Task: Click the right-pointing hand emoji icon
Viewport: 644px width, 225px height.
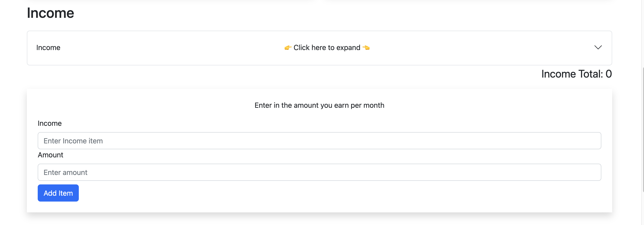Action: click(x=288, y=47)
